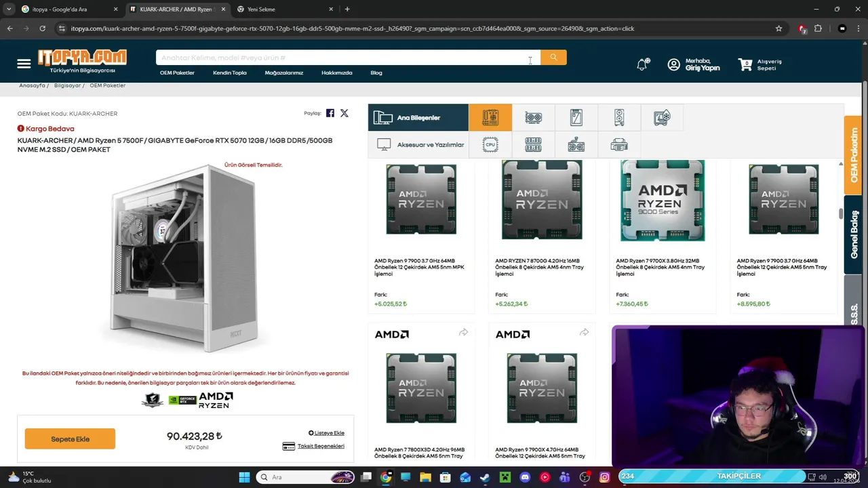The image size is (868, 488).
Task: Click the orange search magnifier button
Action: click(x=553, y=58)
